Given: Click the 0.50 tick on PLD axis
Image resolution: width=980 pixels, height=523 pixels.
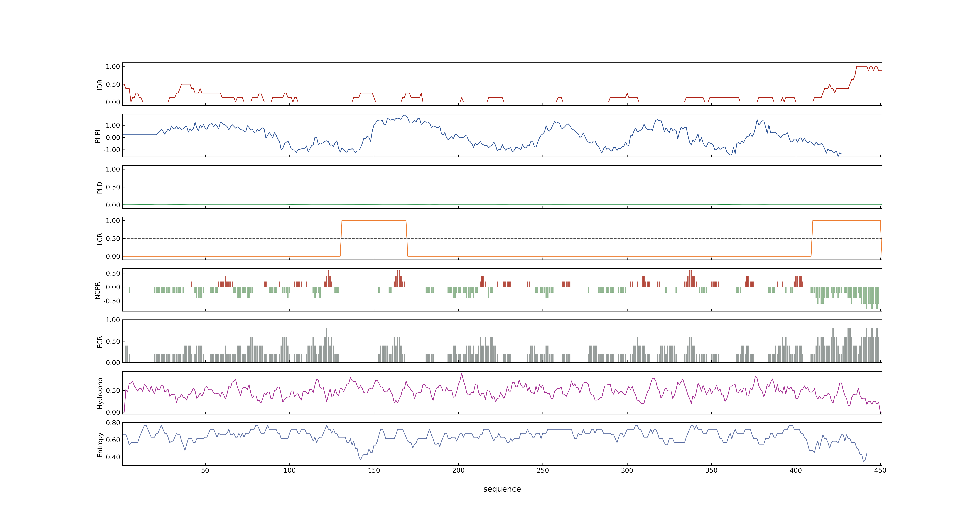Looking at the screenshot, I should [x=113, y=187].
